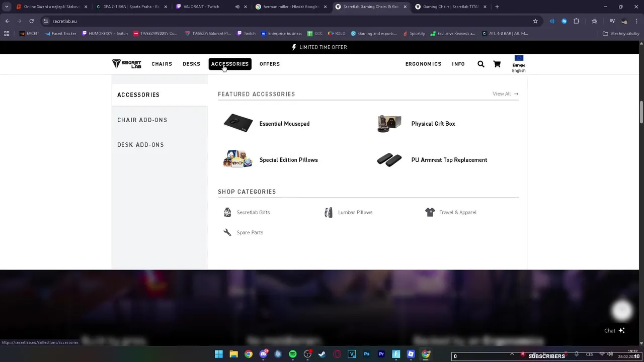Open the Spicetify bookmark
644x362 pixels.
414,34
